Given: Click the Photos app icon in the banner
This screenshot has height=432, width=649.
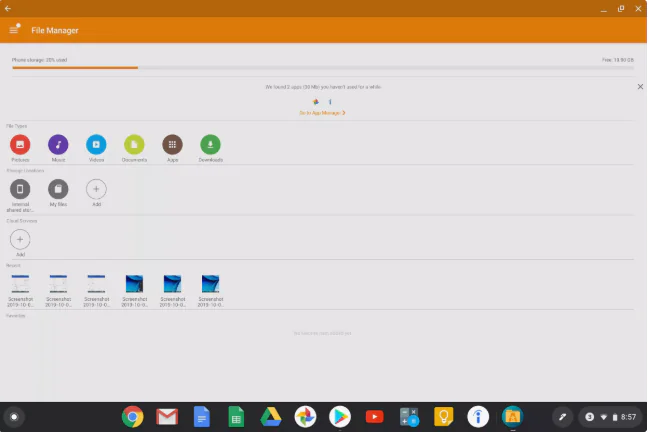Looking at the screenshot, I should point(316,101).
